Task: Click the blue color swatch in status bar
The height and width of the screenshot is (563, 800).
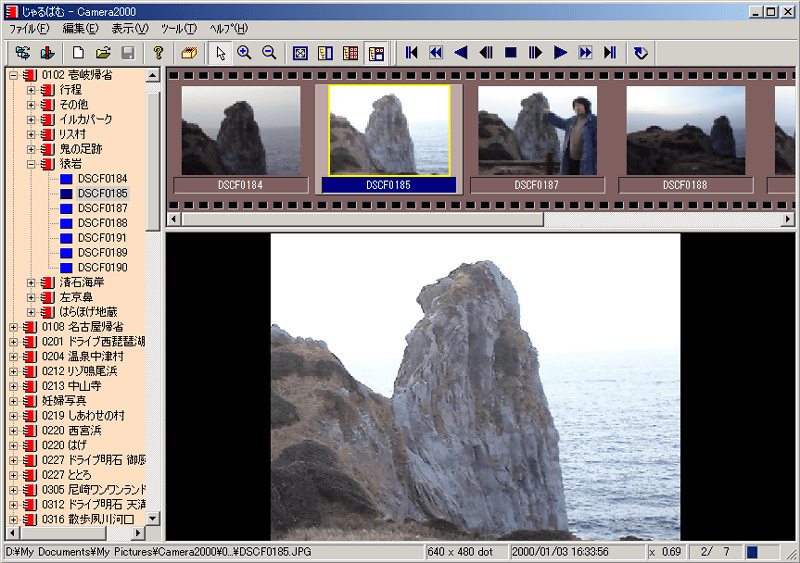Action: point(753,551)
